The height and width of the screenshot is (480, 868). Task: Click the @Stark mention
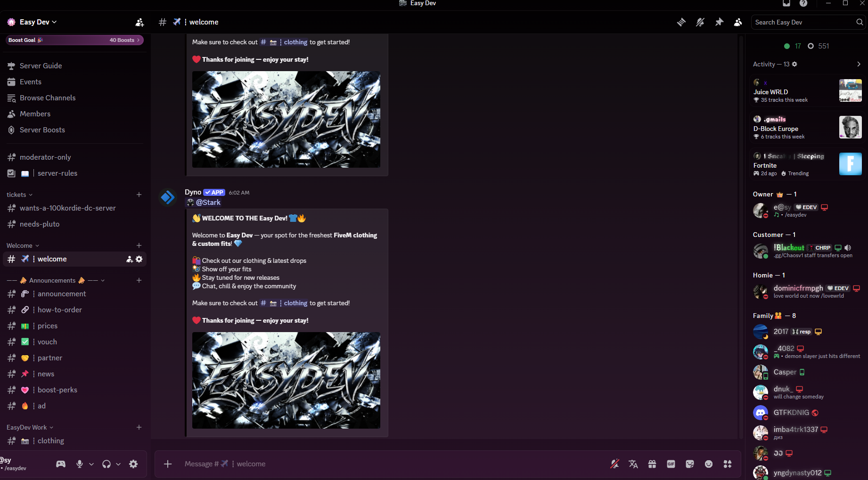pos(204,203)
